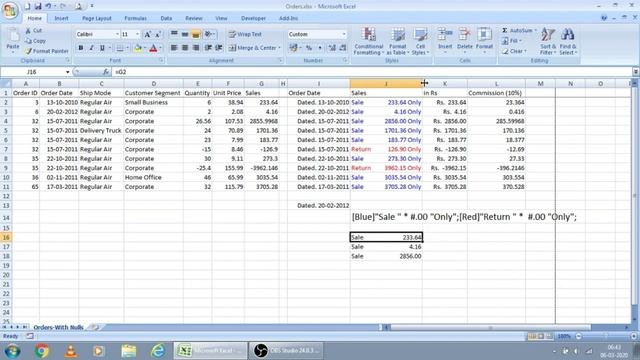This screenshot has height=360, width=640.
Task: Open Font dialog launcher
Action: click(161, 60)
